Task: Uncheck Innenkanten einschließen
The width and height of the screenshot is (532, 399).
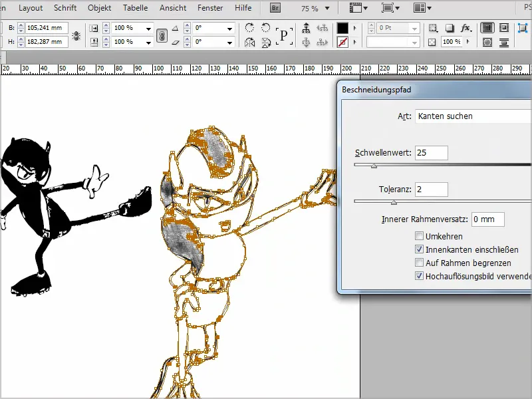Action: point(420,249)
